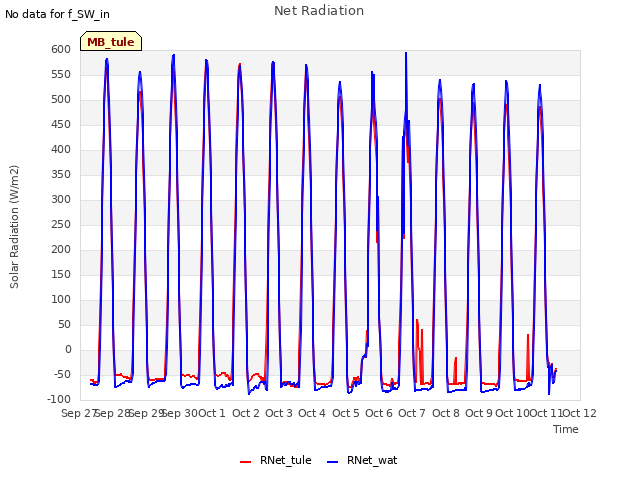Click the 350 y-axis tick label

click(61, 174)
